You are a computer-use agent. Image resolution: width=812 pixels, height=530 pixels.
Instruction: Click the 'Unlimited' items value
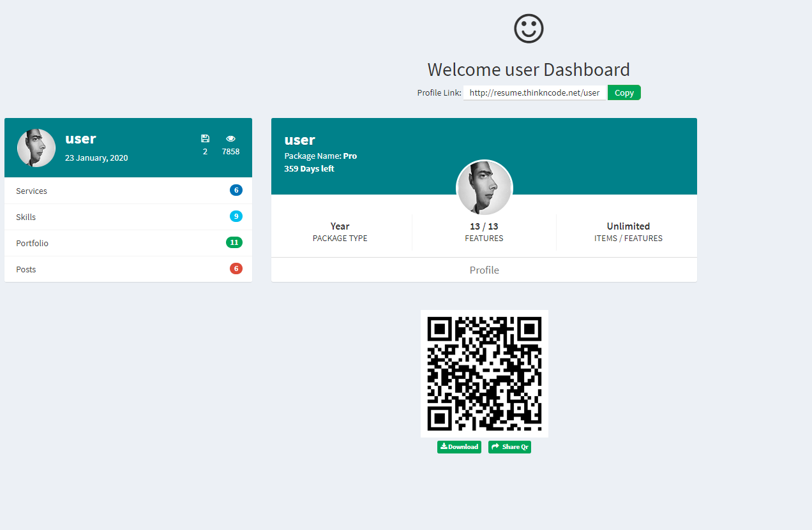pos(628,226)
